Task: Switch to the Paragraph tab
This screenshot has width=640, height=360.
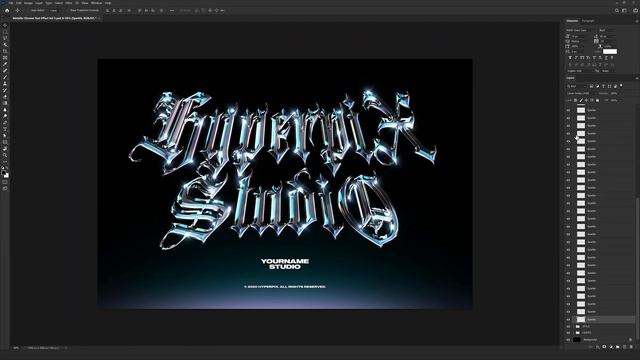Action: (588, 21)
